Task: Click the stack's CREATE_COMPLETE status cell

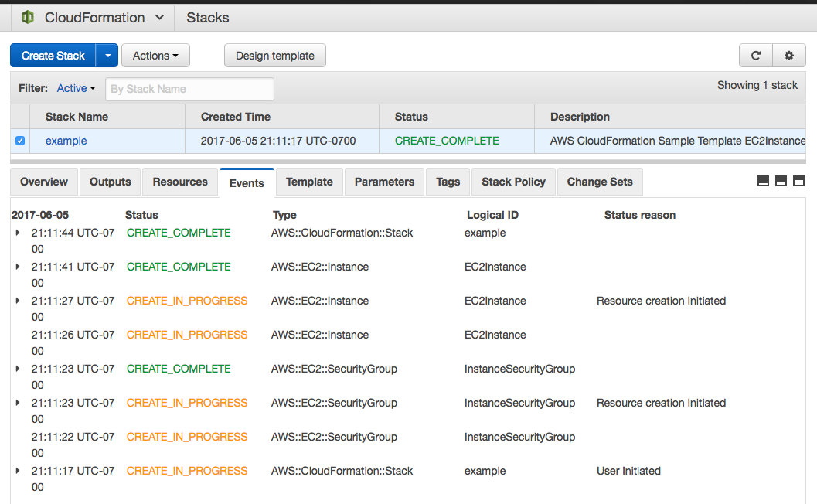Action: [x=447, y=141]
